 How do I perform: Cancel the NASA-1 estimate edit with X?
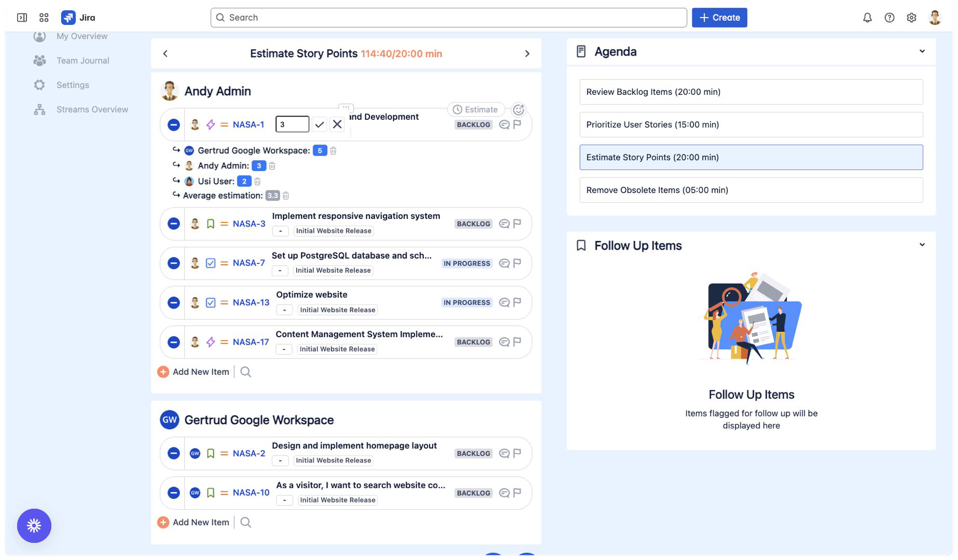[337, 124]
